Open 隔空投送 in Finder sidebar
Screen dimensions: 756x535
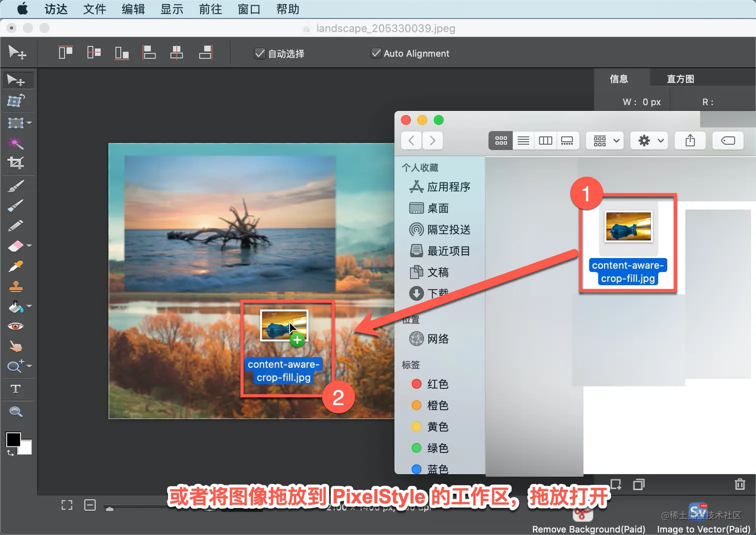(x=440, y=229)
